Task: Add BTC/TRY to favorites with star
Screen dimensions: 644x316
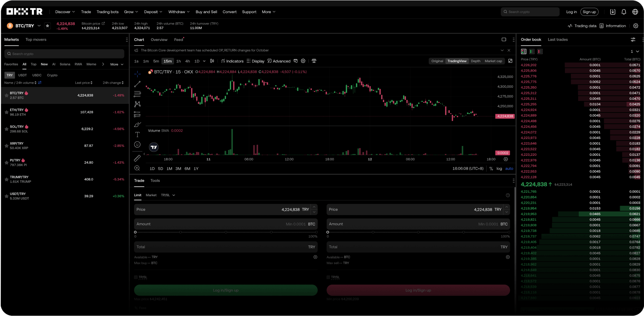Action: pyautogui.click(x=47, y=26)
